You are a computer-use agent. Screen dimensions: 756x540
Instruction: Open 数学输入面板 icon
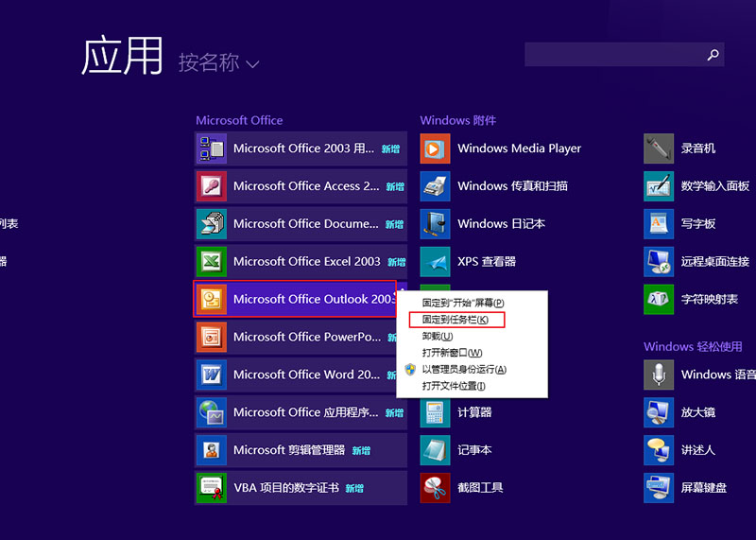coord(659,185)
